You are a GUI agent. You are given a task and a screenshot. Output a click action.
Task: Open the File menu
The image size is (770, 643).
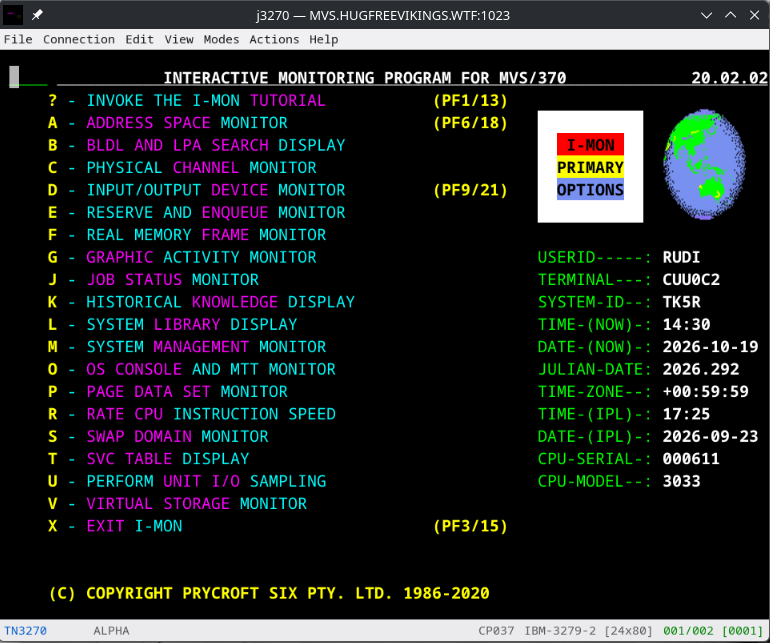click(18, 39)
